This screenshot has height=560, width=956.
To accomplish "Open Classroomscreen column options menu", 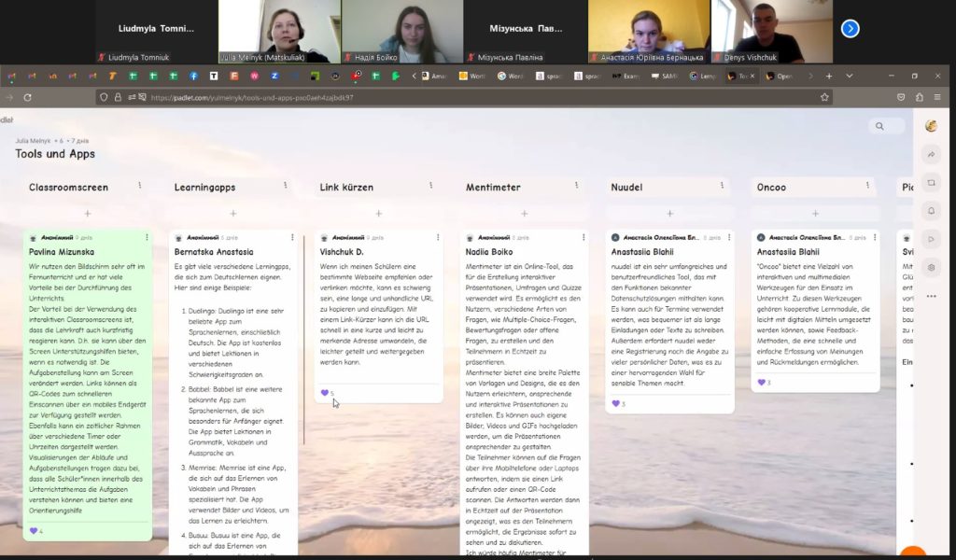I will pos(140,185).
